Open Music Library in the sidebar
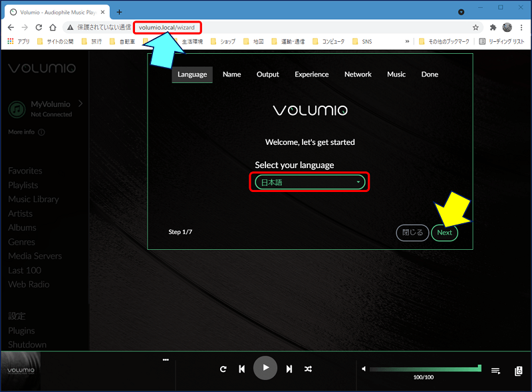 point(34,199)
